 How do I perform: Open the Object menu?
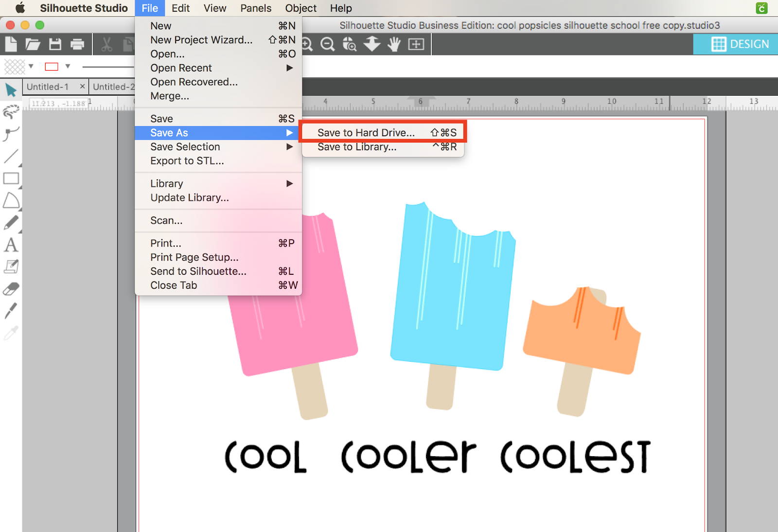tap(301, 8)
